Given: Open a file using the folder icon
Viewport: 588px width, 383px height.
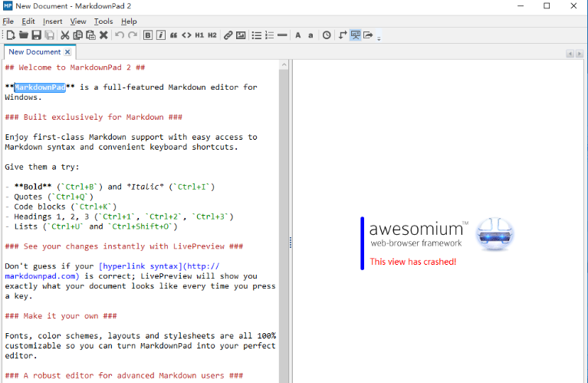Looking at the screenshot, I should click(x=24, y=35).
